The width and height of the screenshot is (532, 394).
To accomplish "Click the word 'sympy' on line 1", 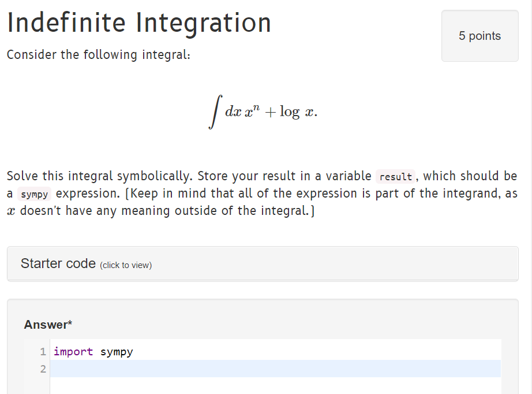I will tap(118, 351).
